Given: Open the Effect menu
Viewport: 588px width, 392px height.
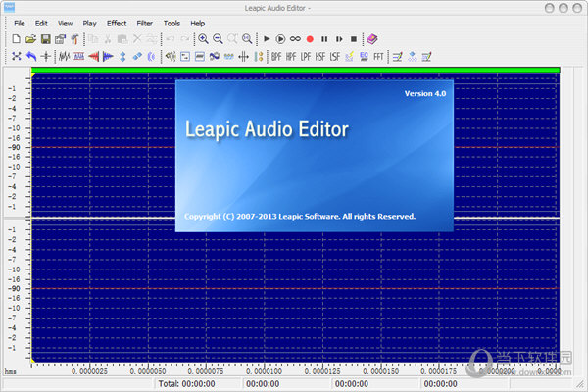Looking at the screenshot, I should tap(117, 24).
